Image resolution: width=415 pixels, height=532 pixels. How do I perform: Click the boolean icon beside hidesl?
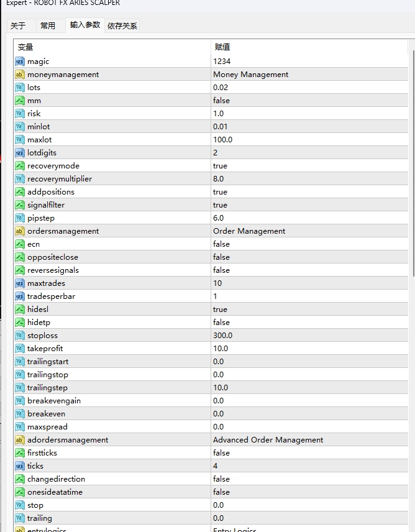19,310
